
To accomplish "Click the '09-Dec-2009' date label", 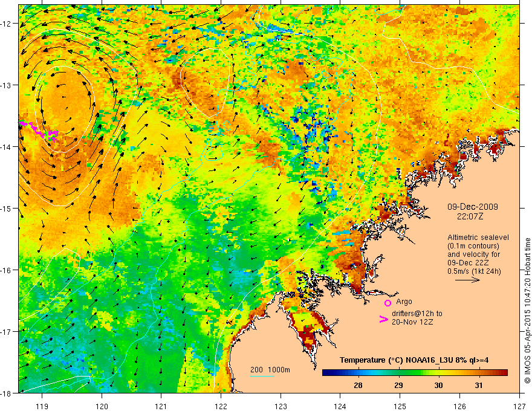I will click(x=472, y=207).
